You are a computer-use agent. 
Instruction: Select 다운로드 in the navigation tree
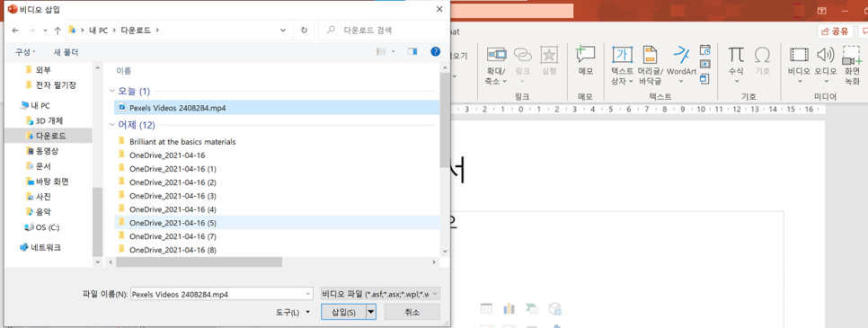tap(46, 136)
